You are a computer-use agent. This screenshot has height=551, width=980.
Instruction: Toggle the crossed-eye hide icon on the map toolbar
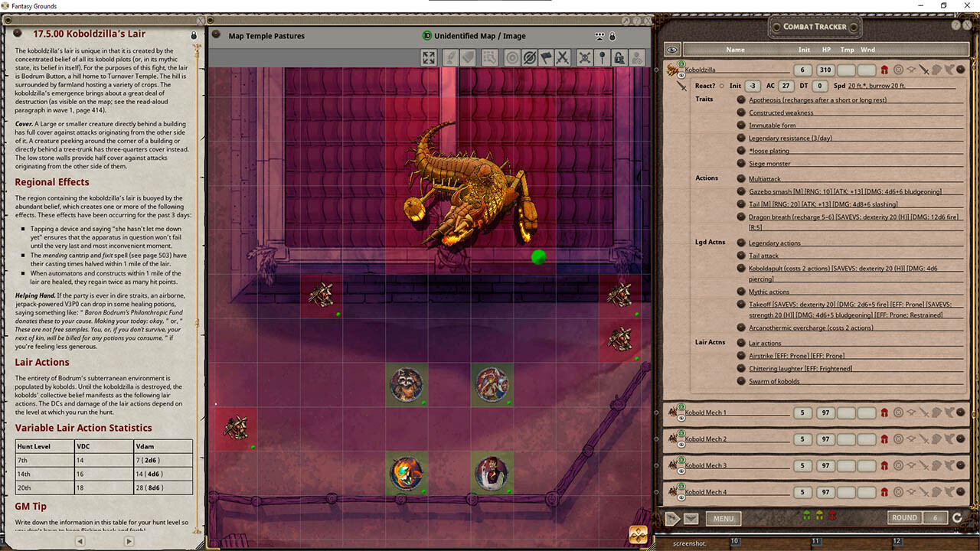tap(528, 57)
